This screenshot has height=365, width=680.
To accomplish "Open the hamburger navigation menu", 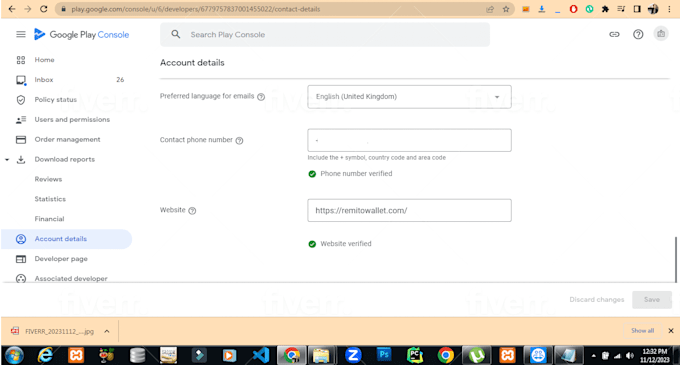I will point(21,34).
